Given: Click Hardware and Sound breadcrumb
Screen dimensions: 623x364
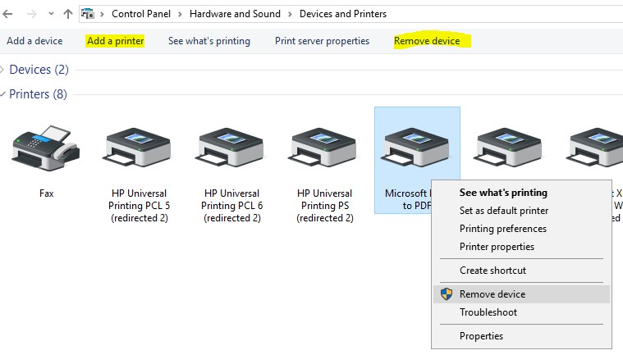Looking at the screenshot, I should (x=234, y=14).
